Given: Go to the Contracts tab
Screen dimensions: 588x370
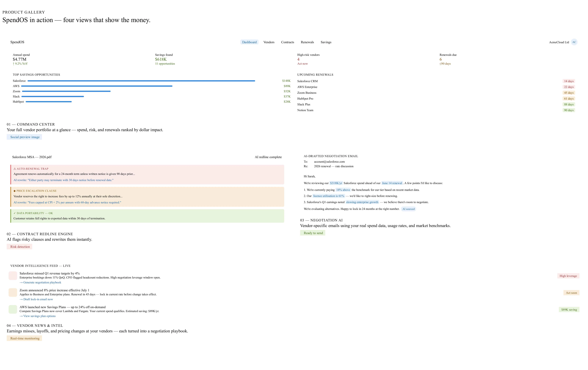Looking at the screenshot, I should tap(287, 42).
